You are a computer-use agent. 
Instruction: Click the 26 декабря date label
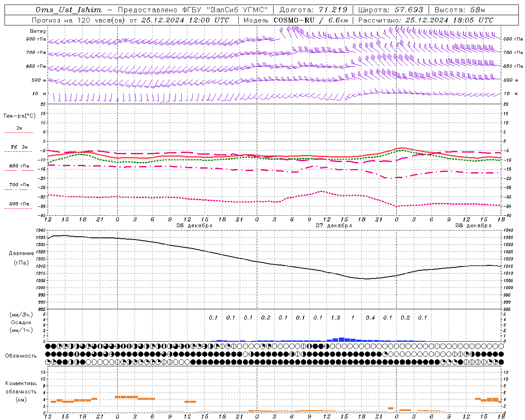(194, 226)
